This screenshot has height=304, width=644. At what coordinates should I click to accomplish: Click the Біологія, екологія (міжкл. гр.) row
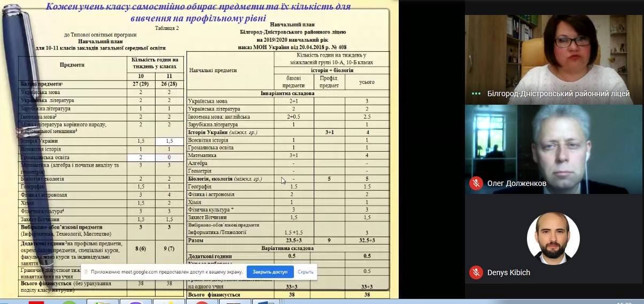288,178
